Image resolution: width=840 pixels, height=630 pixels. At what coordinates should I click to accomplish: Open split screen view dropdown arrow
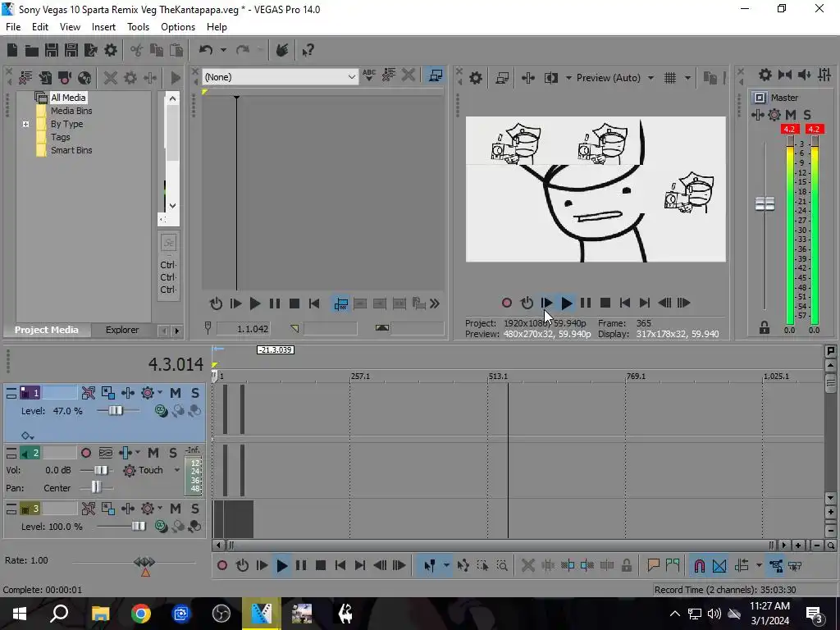click(x=568, y=78)
